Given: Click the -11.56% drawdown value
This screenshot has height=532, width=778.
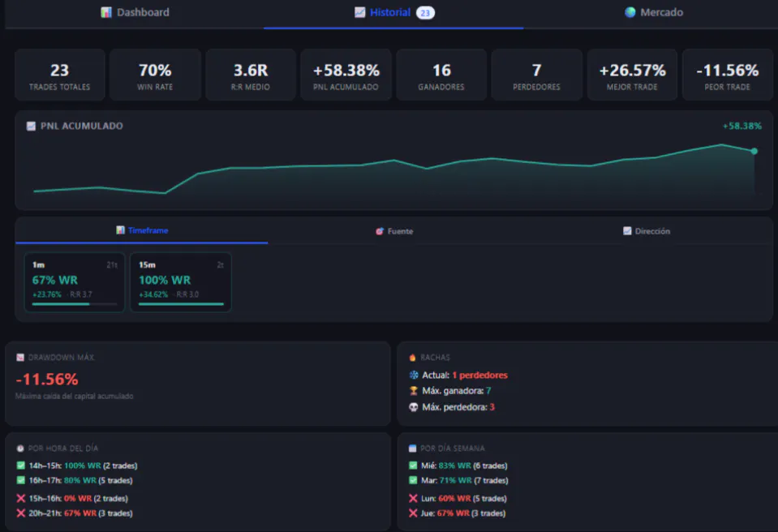Looking at the screenshot, I should (x=46, y=380).
